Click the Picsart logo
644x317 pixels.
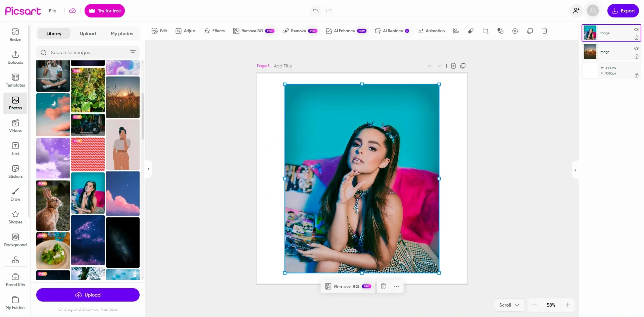23,11
